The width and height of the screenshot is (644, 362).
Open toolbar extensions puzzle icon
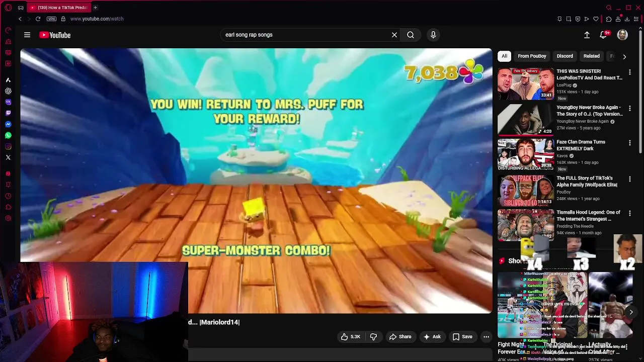(608, 19)
